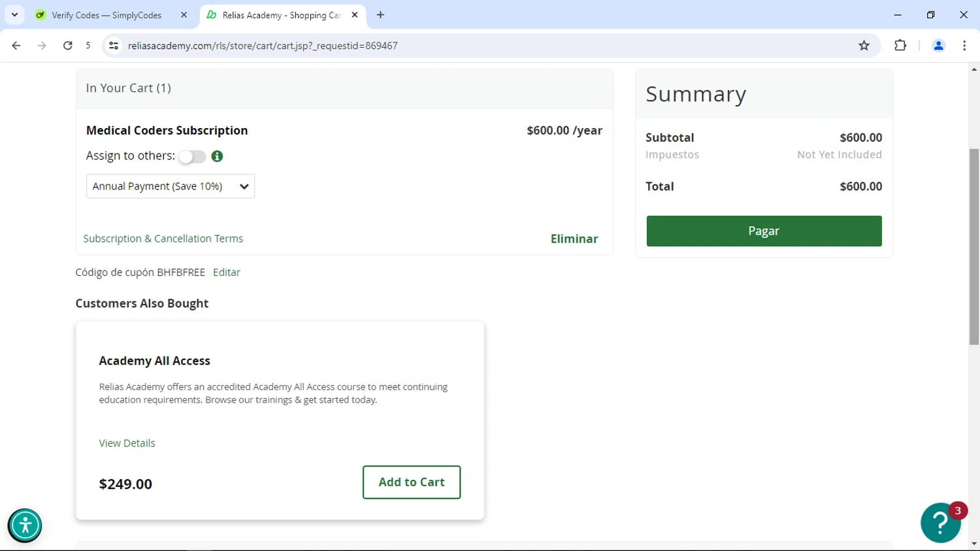Toggle the Assign to others switch
This screenshot has width=980, height=551.
point(192,156)
